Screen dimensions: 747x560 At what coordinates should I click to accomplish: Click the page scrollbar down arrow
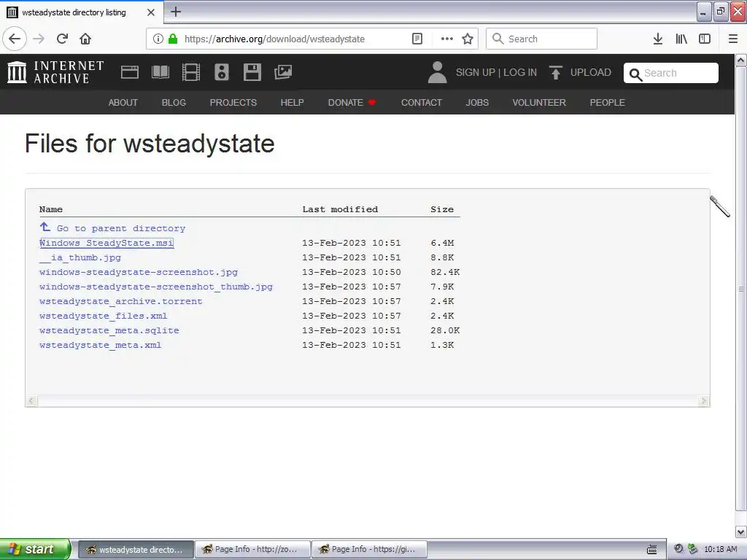(740, 532)
